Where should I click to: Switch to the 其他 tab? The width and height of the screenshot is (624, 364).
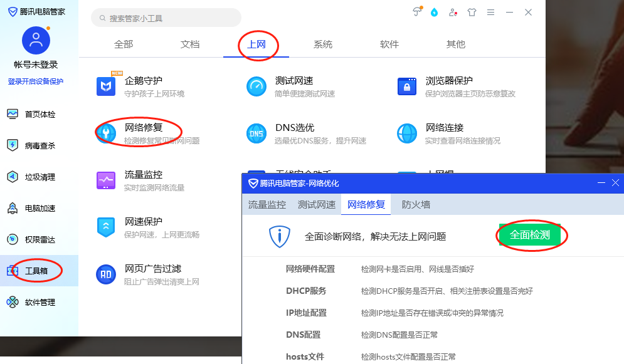click(456, 44)
